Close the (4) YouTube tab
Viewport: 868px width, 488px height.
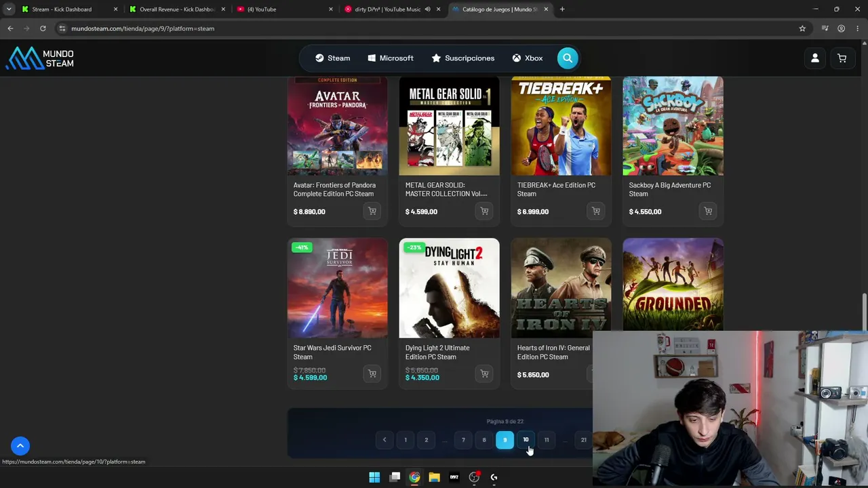pyautogui.click(x=331, y=9)
